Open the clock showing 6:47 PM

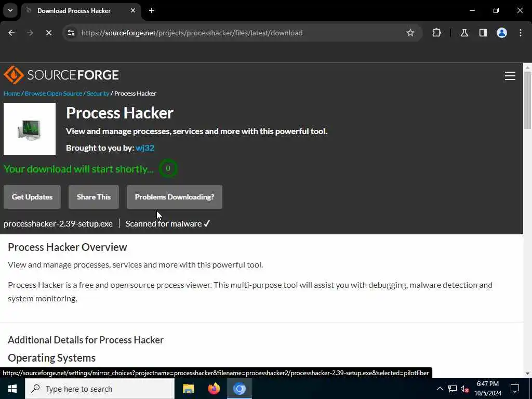pyautogui.click(x=488, y=389)
